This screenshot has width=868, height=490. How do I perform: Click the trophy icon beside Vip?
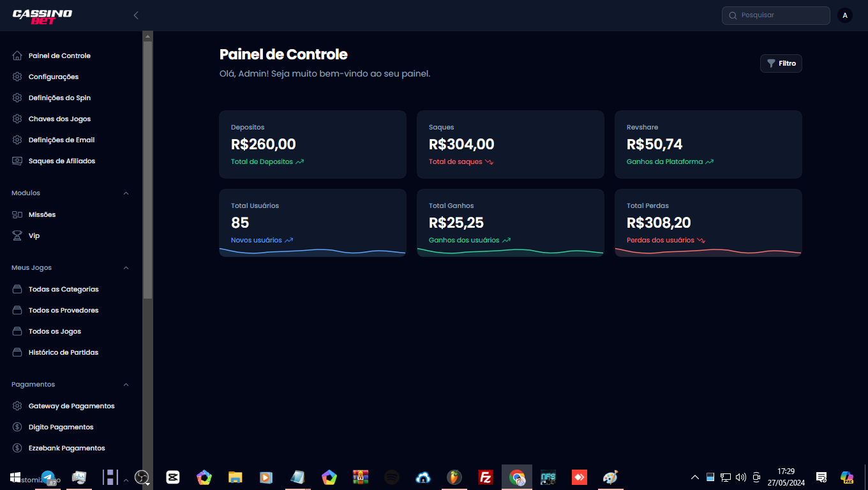tap(17, 235)
